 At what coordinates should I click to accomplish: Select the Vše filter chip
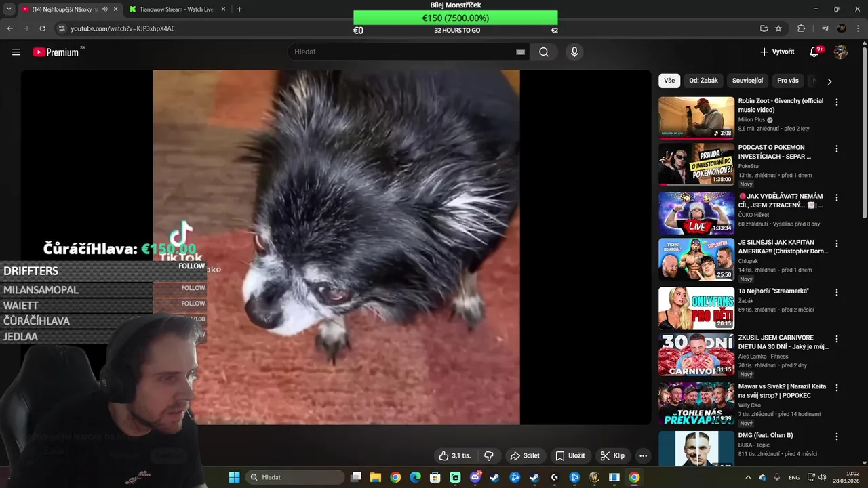pyautogui.click(x=669, y=81)
